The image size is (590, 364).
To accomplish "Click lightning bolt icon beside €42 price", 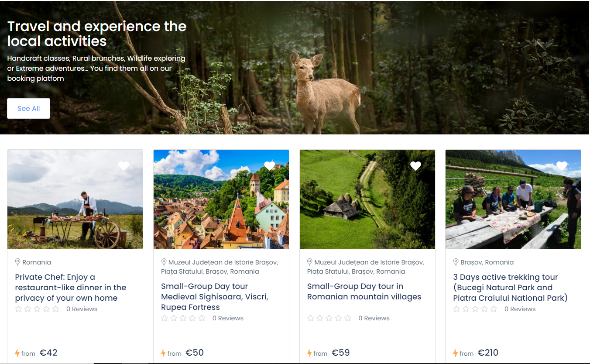I will click(x=17, y=353).
